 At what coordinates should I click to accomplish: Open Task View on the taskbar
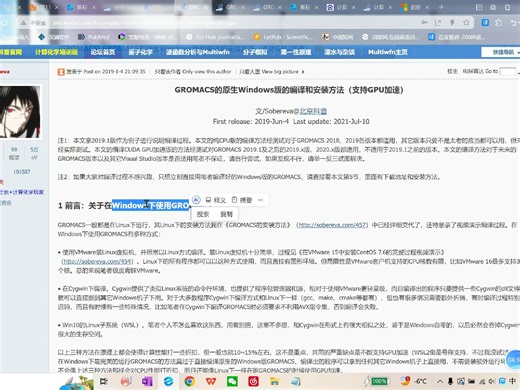[104, 381]
